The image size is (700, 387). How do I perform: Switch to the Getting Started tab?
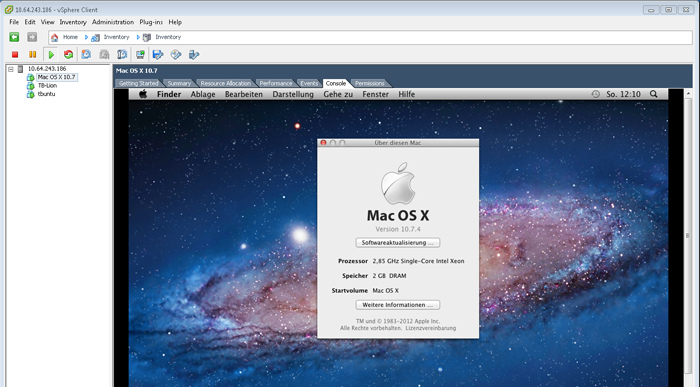click(138, 83)
